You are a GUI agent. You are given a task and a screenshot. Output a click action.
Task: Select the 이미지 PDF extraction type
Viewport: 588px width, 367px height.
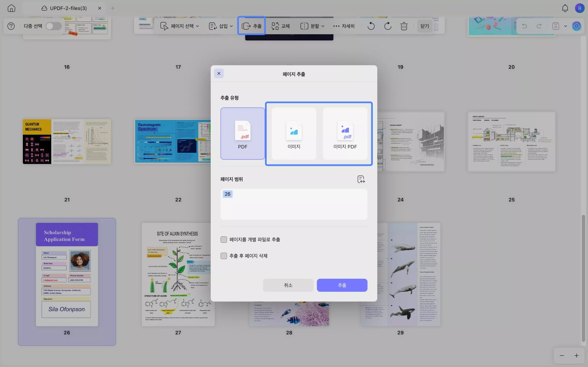click(x=345, y=133)
